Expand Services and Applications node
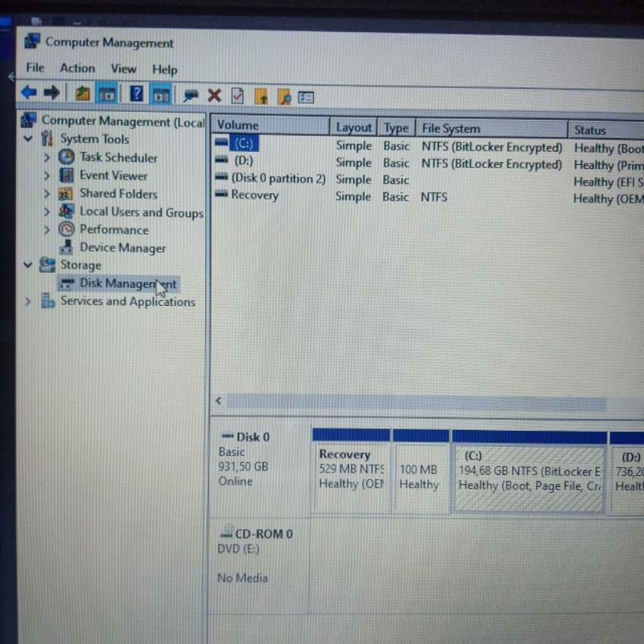Viewport: 644px width, 644px height. (29, 302)
